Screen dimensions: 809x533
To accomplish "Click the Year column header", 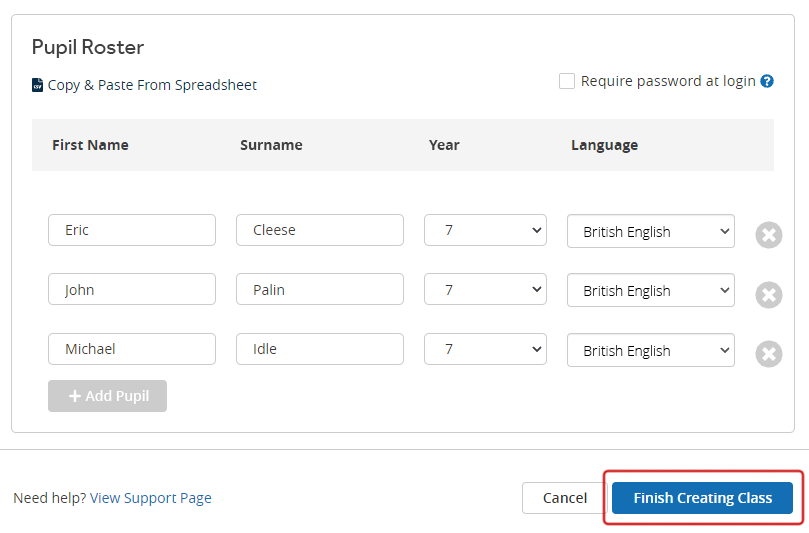I will tap(444, 145).
